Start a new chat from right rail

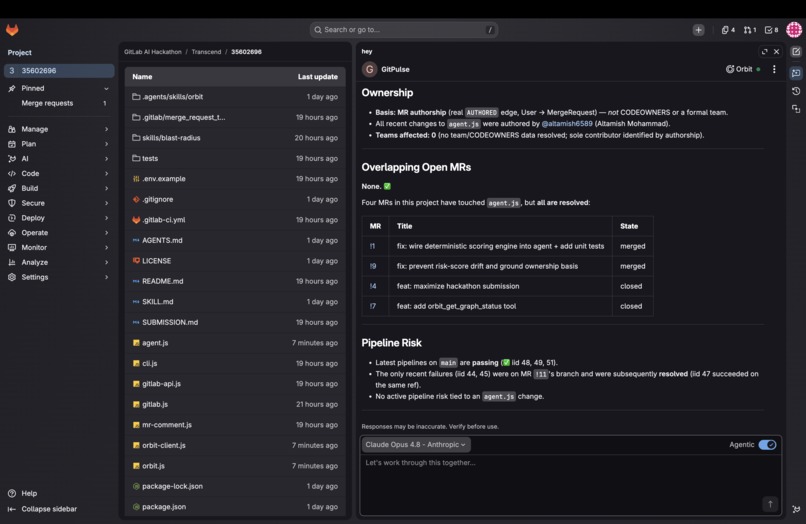(796, 51)
